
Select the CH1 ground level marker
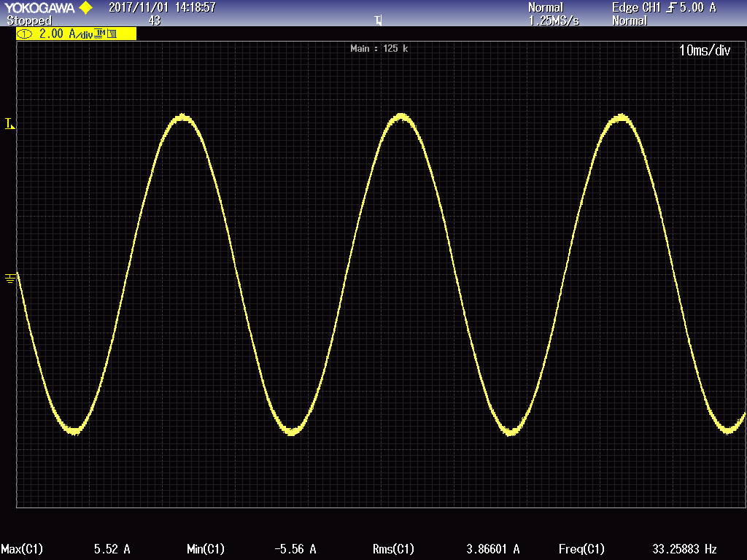pyautogui.click(x=9, y=278)
